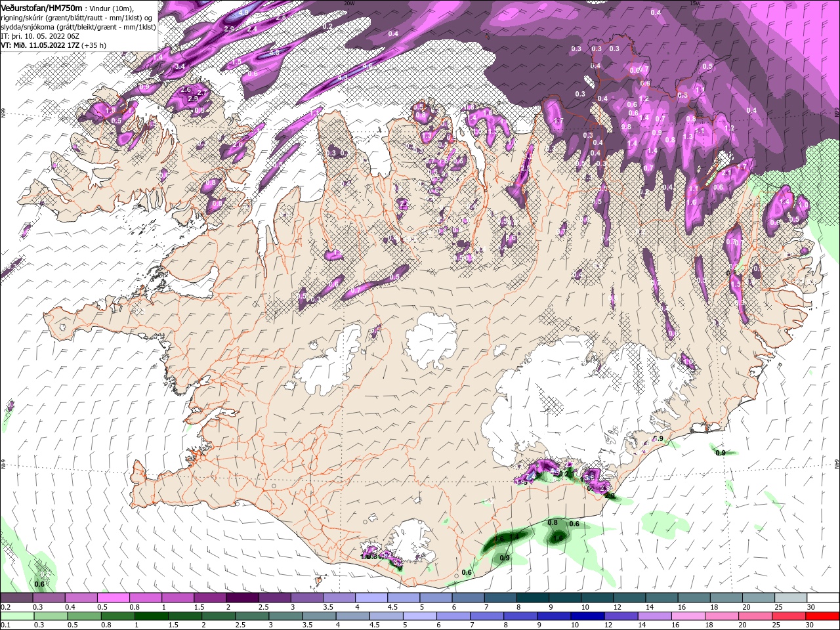Click the 15W longitude label
840x630 pixels.
click(x=695, y=3)
